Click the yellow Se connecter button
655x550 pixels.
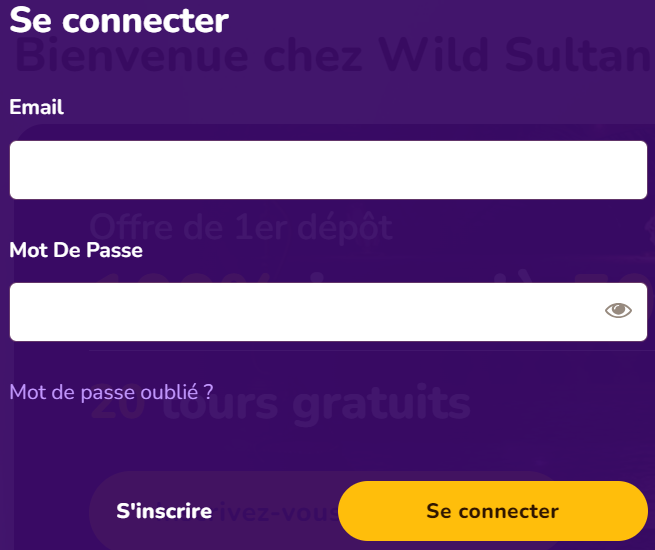493,511
